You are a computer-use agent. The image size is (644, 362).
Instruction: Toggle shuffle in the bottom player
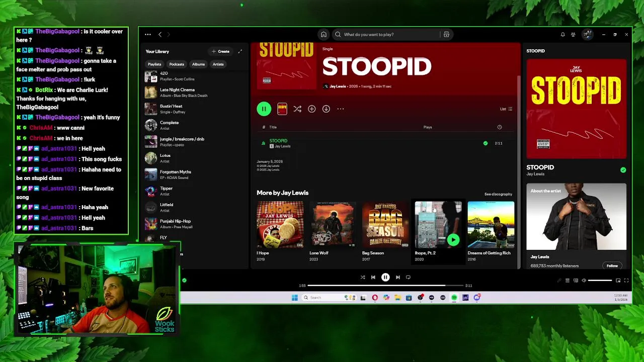363,277
